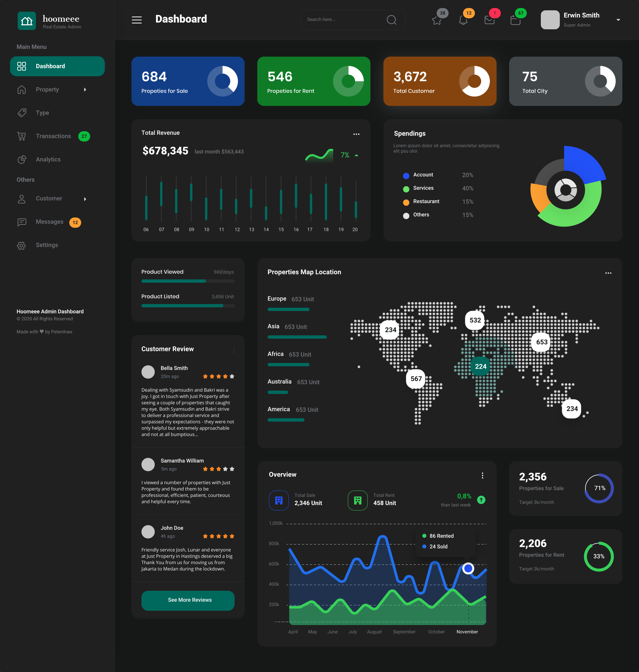Click the Dashboard icon in sidebar
Image resolution: width=639 pixels, height=672 pixels.
(22, 65)
